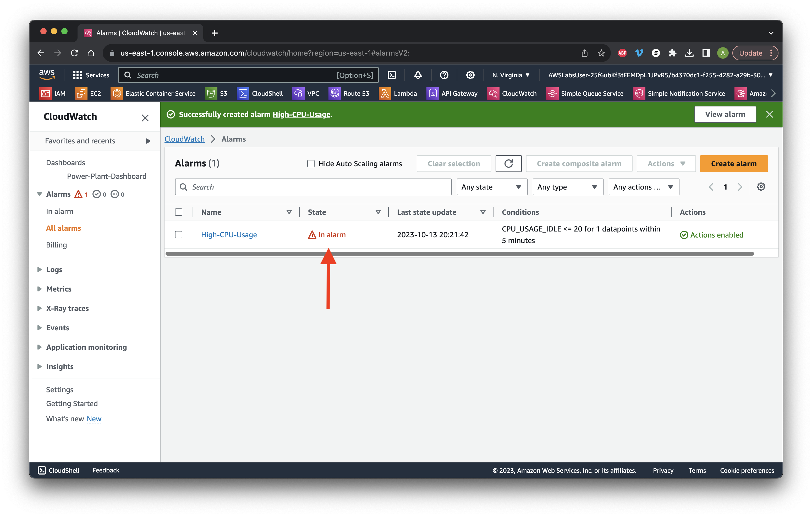The width and height of the screenshot is (812, 517).
Task: Open Lambda shortcut in favorites bar
Action: click(398, 94)
